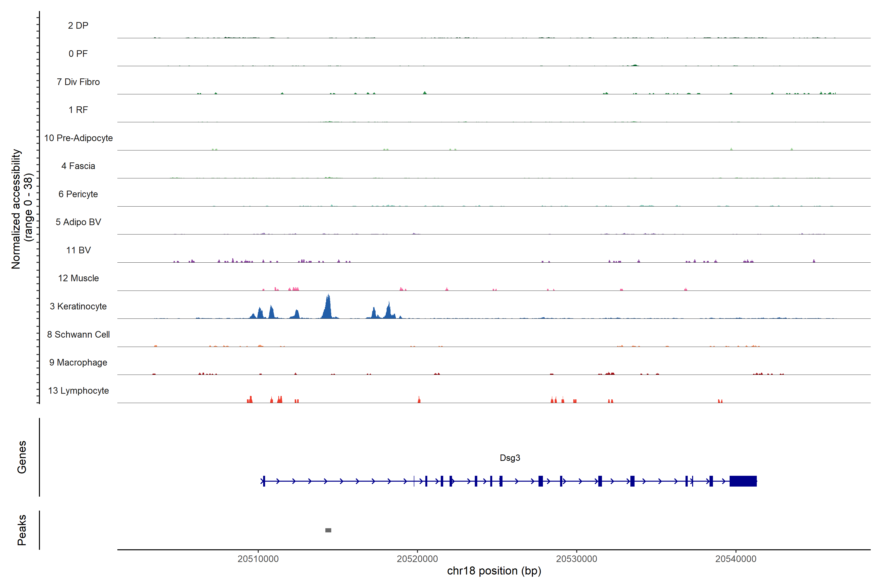Image resolution: width=882 pixels, height=588 pixels.
Task: Click the chr18 position (bp) axis title
Action: coord(494,571)
